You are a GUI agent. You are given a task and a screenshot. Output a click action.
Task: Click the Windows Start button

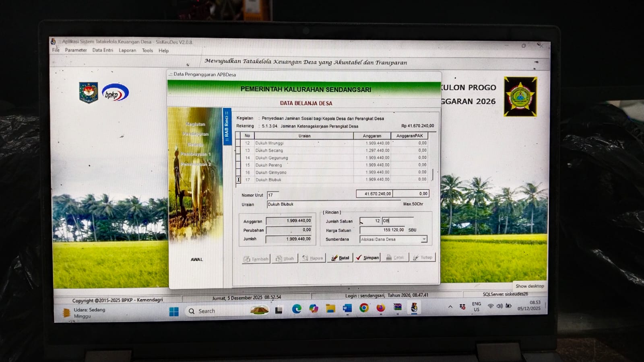coord(174,312)
